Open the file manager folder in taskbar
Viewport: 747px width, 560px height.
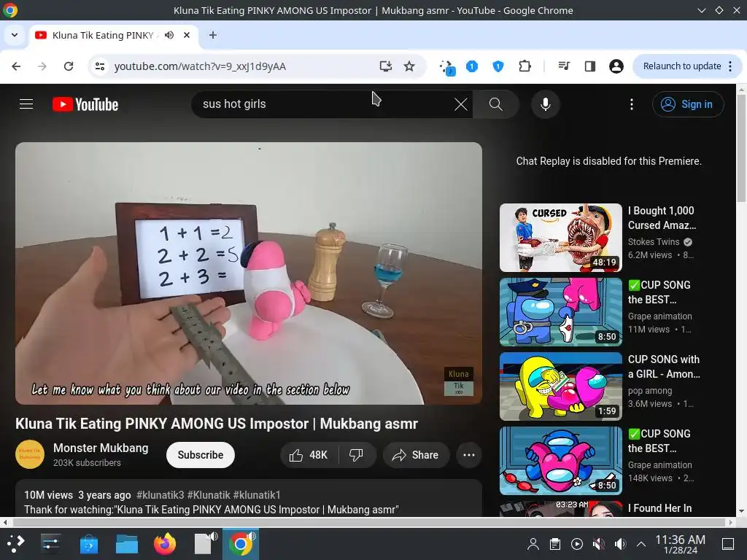[x=127, y=544]
